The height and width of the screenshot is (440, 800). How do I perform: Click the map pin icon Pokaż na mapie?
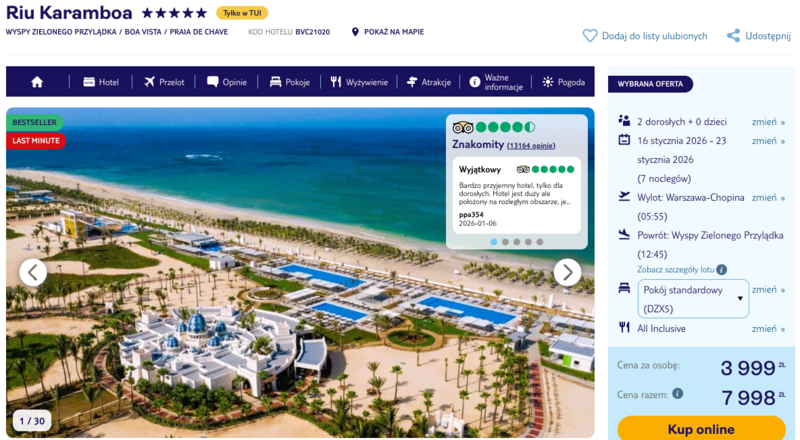355,32
